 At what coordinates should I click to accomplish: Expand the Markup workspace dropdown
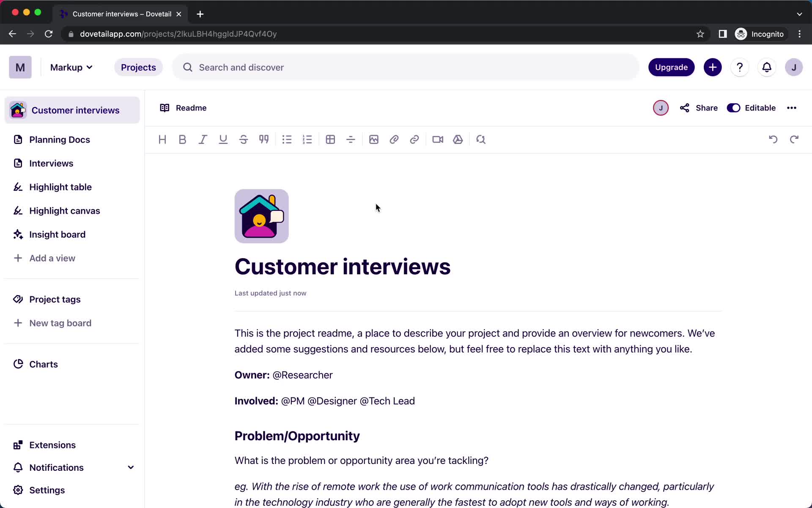[71, 67]
